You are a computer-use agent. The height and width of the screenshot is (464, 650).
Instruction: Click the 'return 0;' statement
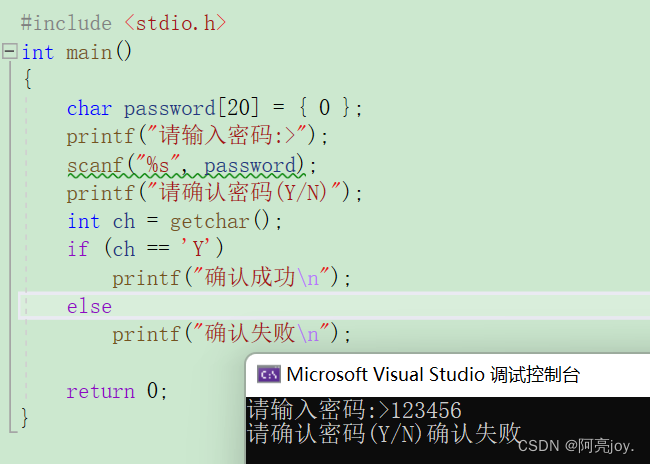[117, 391]
